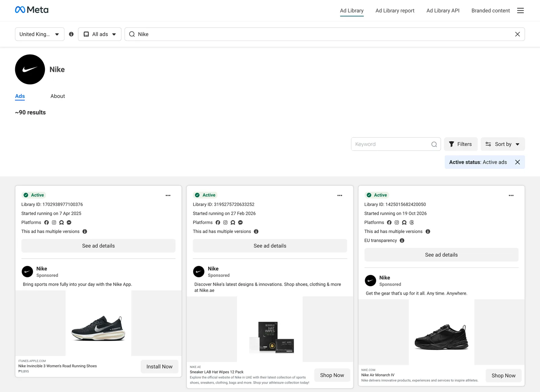Switch to Ad Library tab
This screenshot has width=540, height=392.
[x=352, y=10]
